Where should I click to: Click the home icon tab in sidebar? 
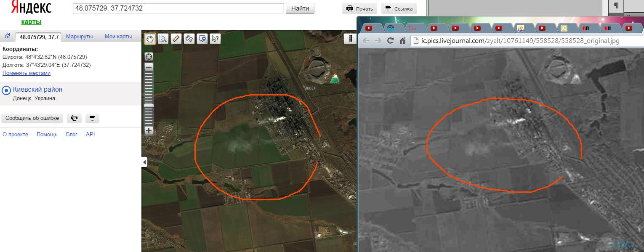(x=8, y=37)
